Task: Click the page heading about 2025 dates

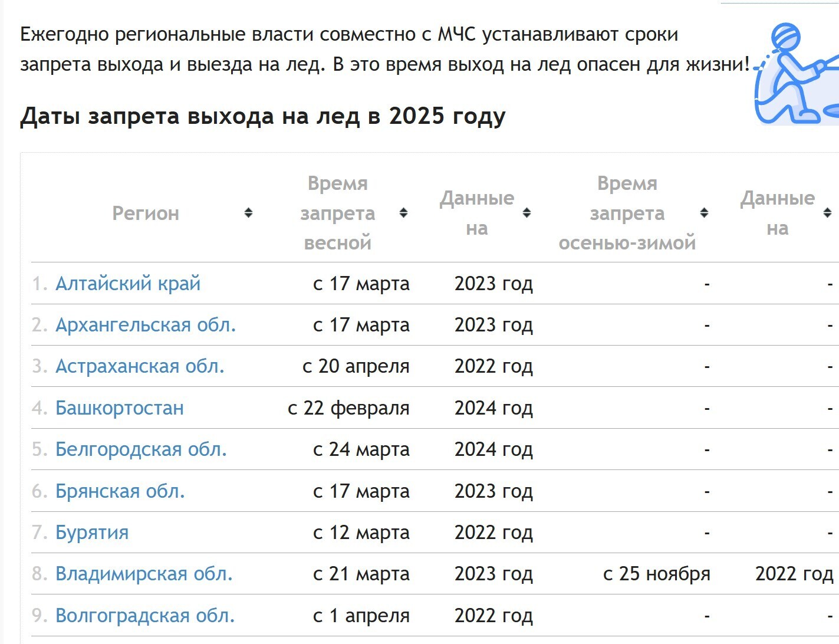Action: coord(262,116)
